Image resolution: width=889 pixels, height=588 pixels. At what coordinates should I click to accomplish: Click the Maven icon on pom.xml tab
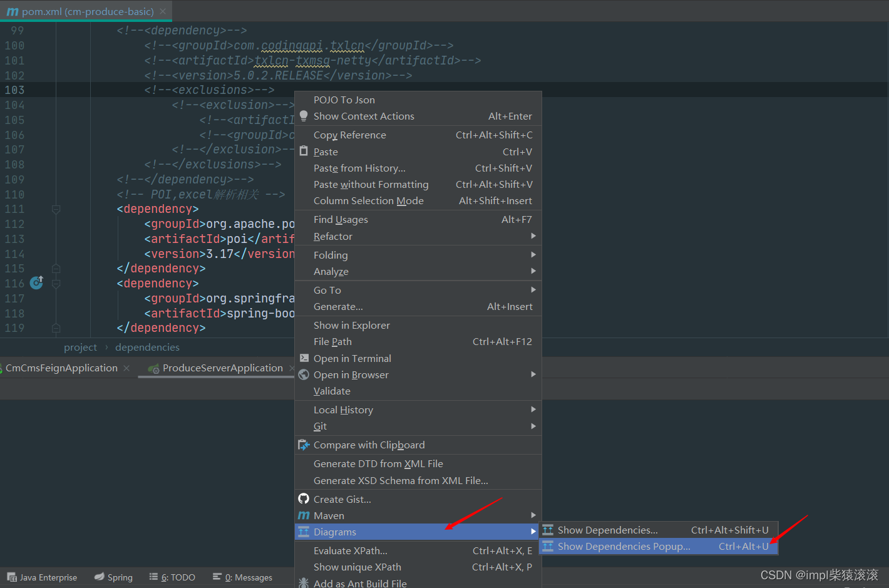pyautogui.click(x=13, y=11)
